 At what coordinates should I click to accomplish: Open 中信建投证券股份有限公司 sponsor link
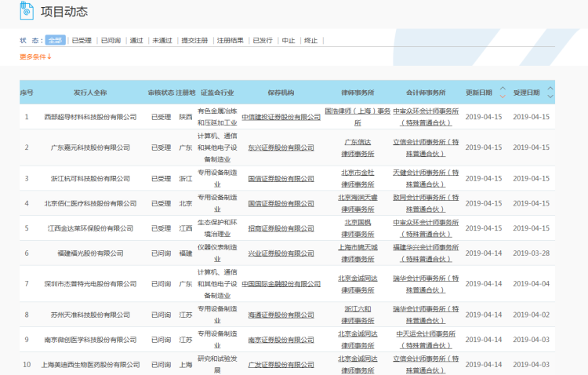pyautogui.click(x=281, y=117)
